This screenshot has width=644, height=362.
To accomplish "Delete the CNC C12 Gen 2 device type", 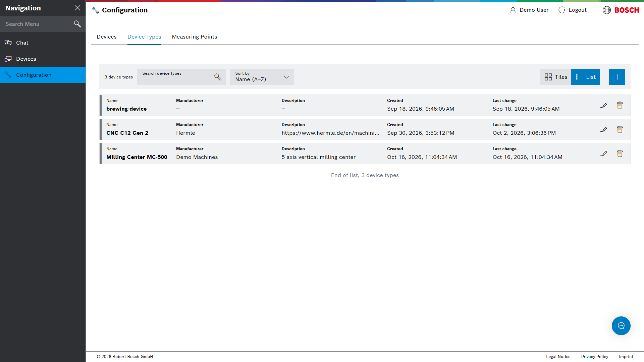I will coord(620,129).
